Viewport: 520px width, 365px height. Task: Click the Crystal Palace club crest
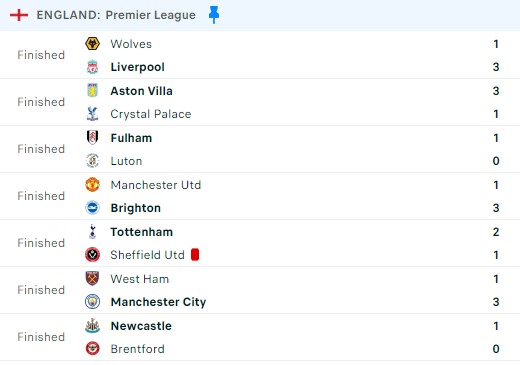coord(92,114)
